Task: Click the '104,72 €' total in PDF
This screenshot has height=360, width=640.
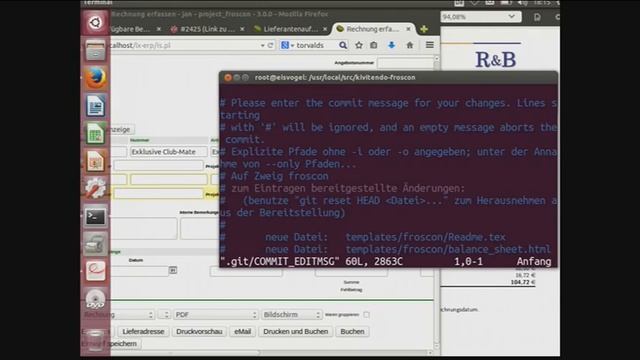Action: pyautogui.click(x=523, y=282)
